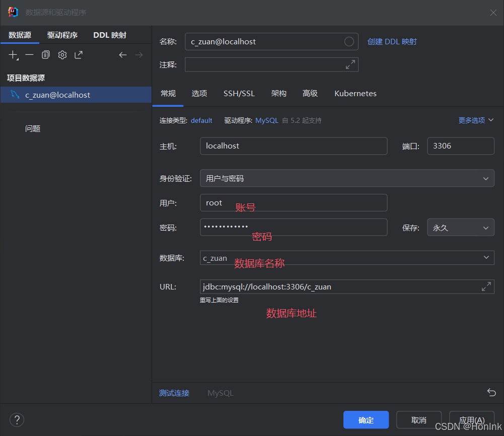Change connection type via default link
504x436 pixels.
[201, 120]
